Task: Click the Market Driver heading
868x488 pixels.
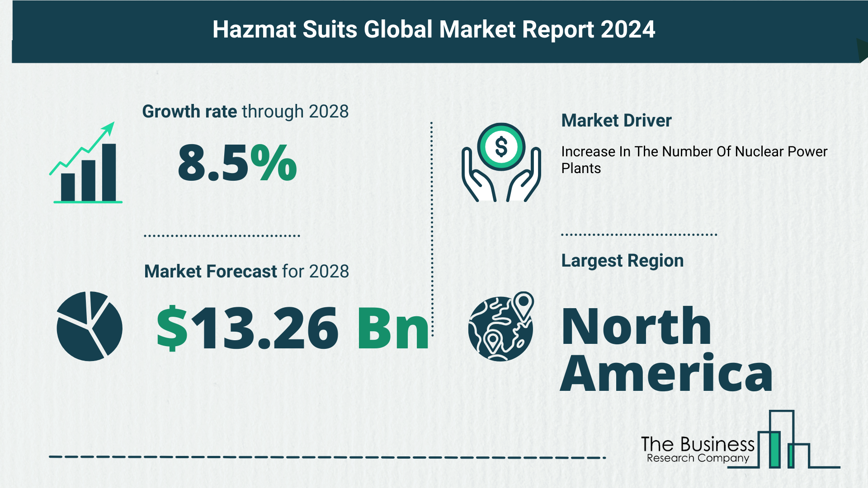Action: [x=616, y=121]
